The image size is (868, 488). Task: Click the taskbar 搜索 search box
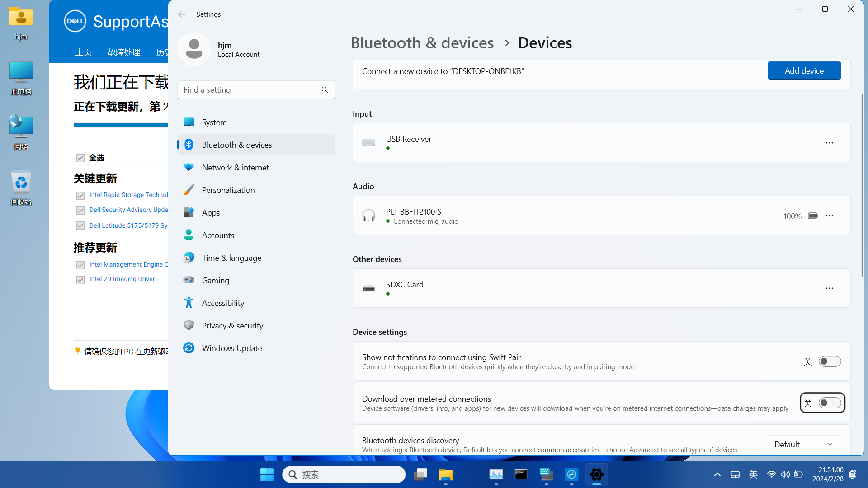[344, 474]
